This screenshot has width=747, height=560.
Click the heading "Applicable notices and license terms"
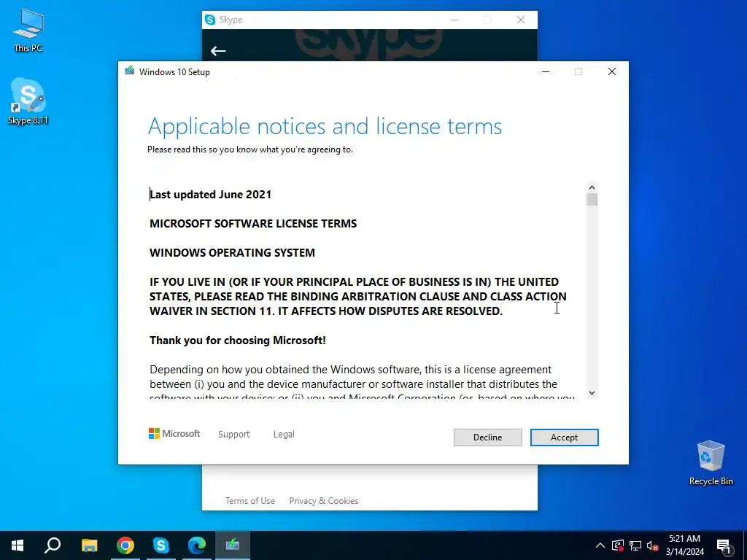[x=325, y=127]
